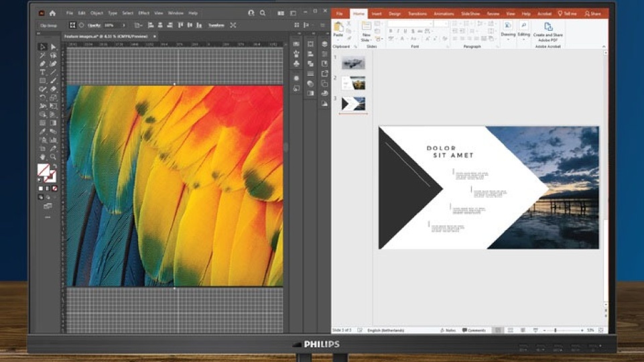The image size is (644, 362).
Task: Select the Type tool in Illustrator toolbar
Action: [42, 72]
